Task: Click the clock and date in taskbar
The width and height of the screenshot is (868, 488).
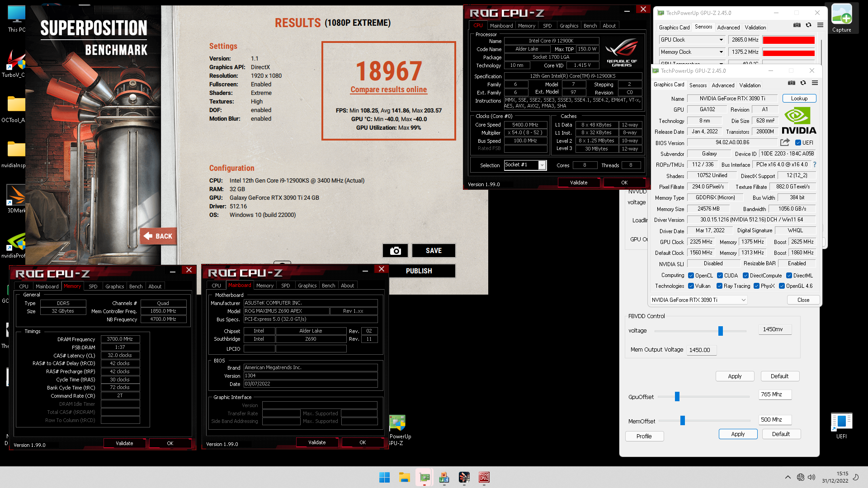Action: 835,477
